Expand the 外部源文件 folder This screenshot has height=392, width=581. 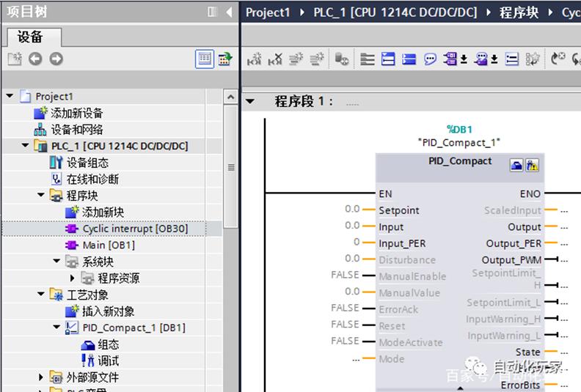click(x=41, y=377)
